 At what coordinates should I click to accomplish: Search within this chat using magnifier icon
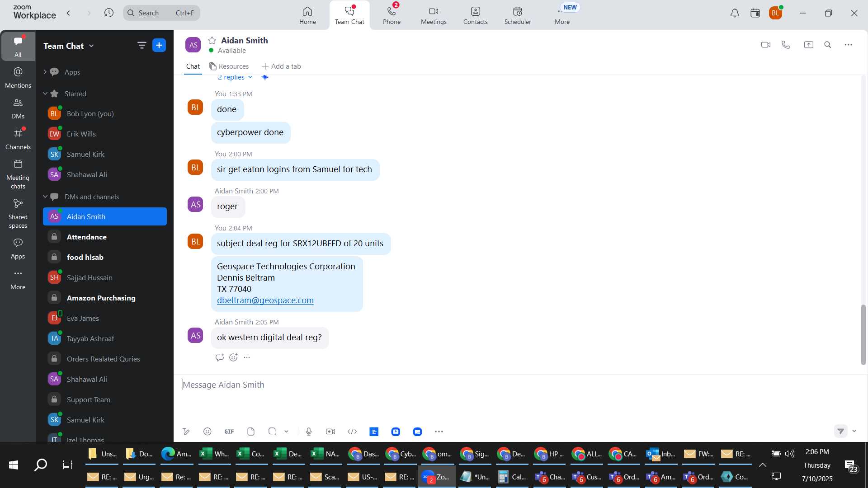click(828, 45)
